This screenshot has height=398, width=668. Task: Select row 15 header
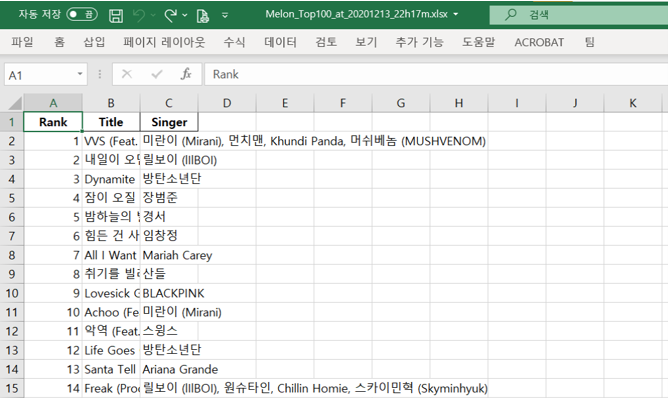click(x=12, y=388)
